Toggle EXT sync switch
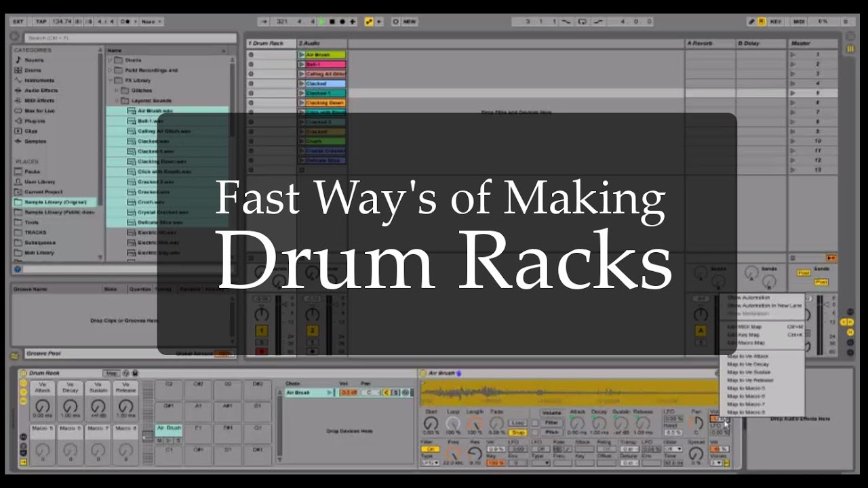 (18, 22)
